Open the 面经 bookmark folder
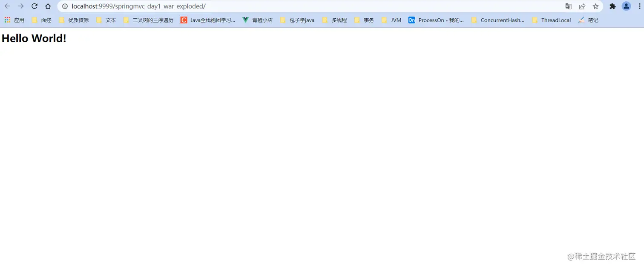This screenshot has height=269, width=644. (x=41, y=20)
